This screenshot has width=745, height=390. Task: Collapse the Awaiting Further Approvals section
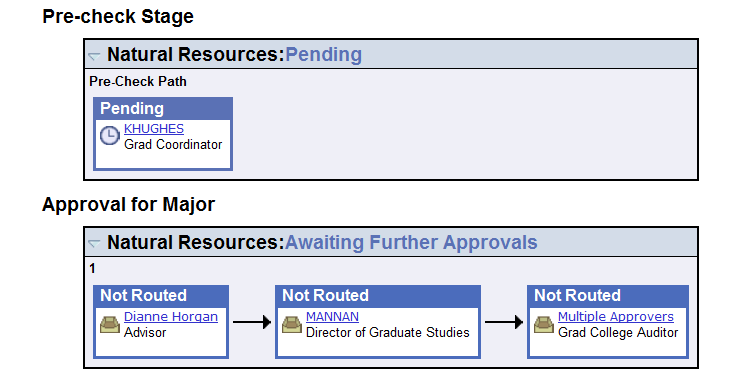(x=94, y=244)
